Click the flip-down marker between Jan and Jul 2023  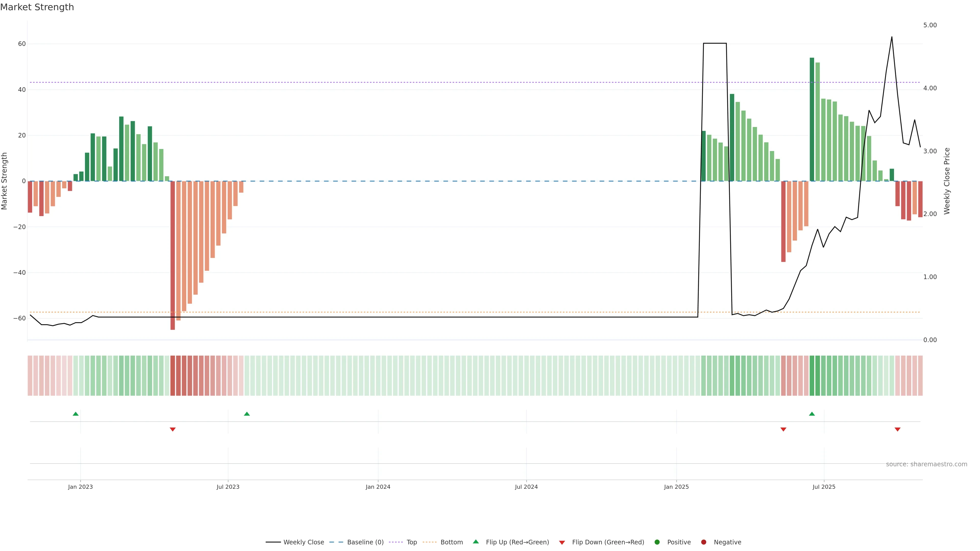point(173,429)
